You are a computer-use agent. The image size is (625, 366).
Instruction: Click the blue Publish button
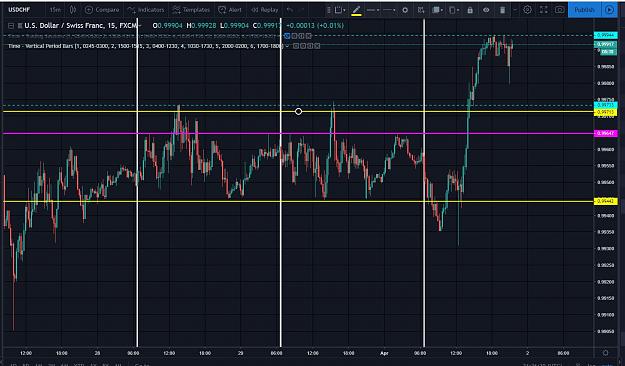tap(584, 10)
